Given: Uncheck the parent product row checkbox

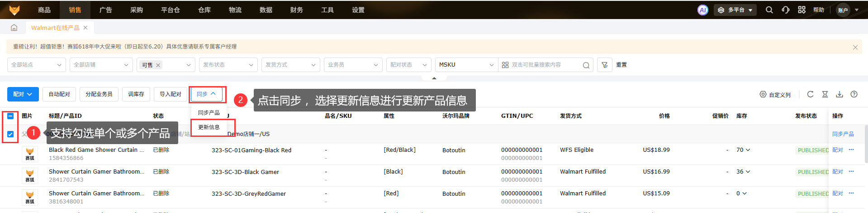Looking at the screenshot, I should 10,134.
